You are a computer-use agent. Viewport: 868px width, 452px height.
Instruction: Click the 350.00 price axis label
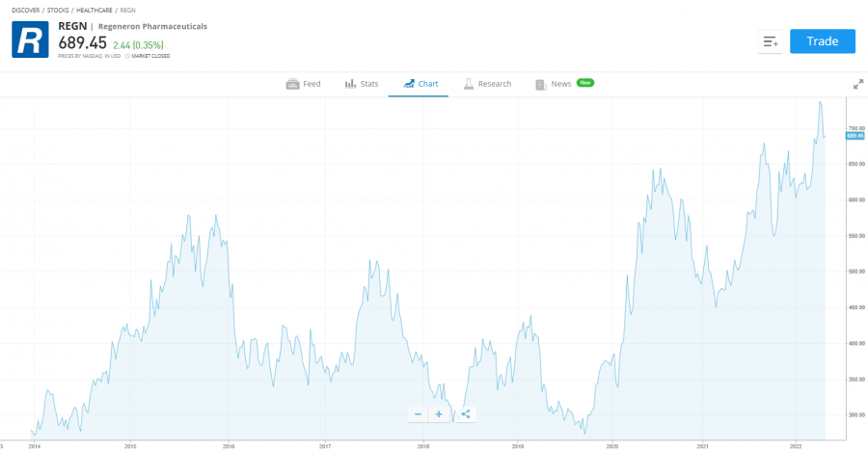coord(856,380)
